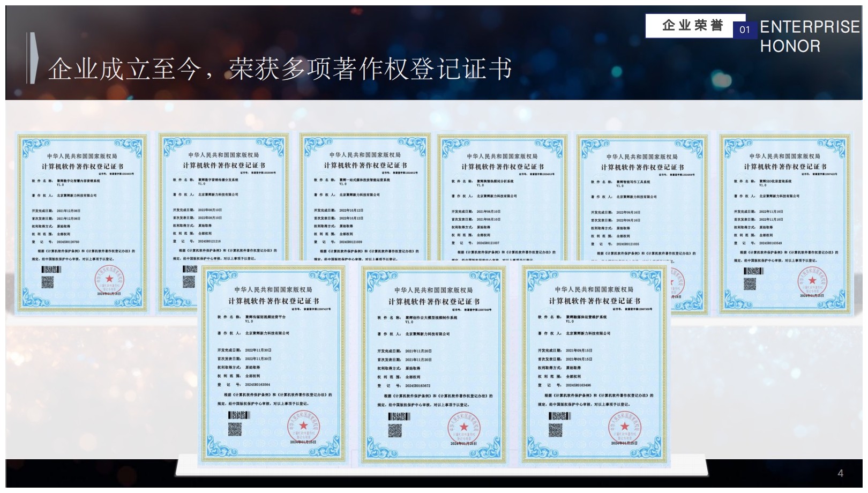Click the slide title "企业成立至今，荣获多项著作权登记证书"
This screenshot has height=493, width=868.
pos(280,69)
